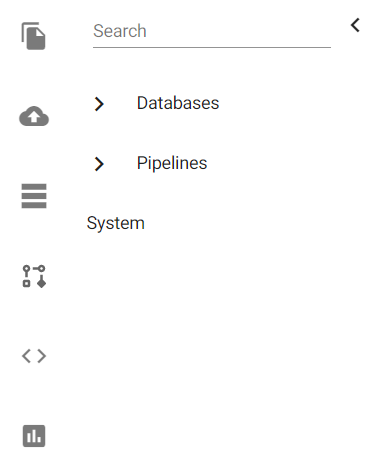The image size is (377, 453).
Task: Hide the explorer panel using back chevron
Action: point(355,25)
